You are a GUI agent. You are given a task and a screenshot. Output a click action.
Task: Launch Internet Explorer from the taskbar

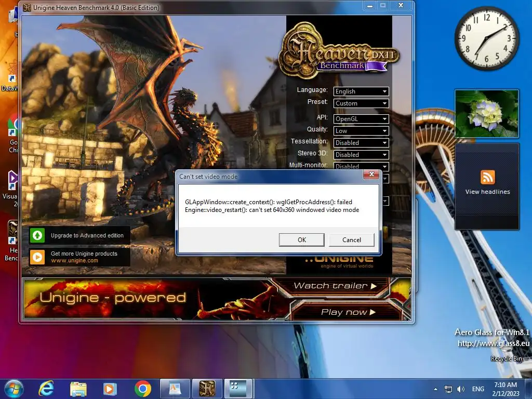coord(46,389)
